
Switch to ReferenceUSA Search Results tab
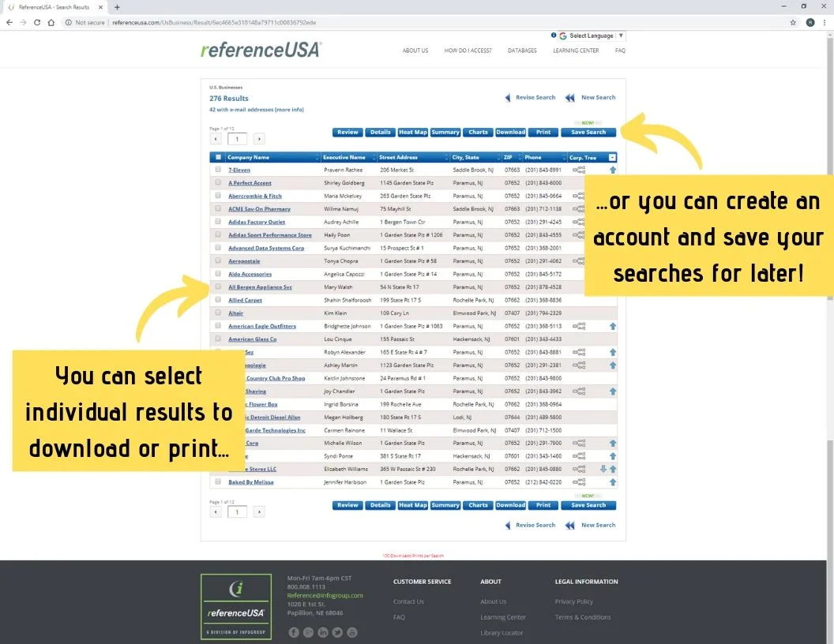(54, 7)
